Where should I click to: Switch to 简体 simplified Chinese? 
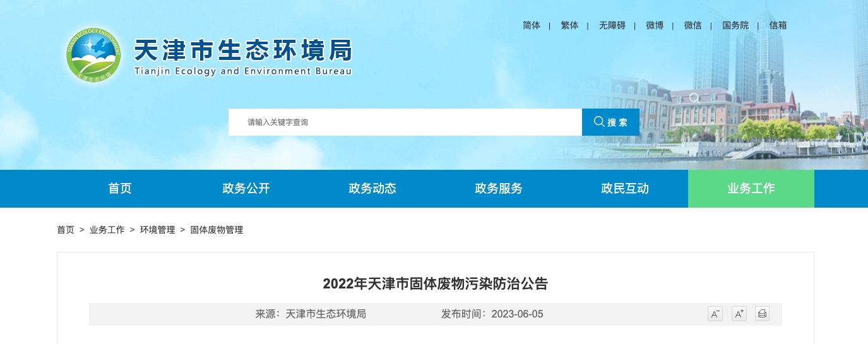pyautogui.click(x=532, y=25)
